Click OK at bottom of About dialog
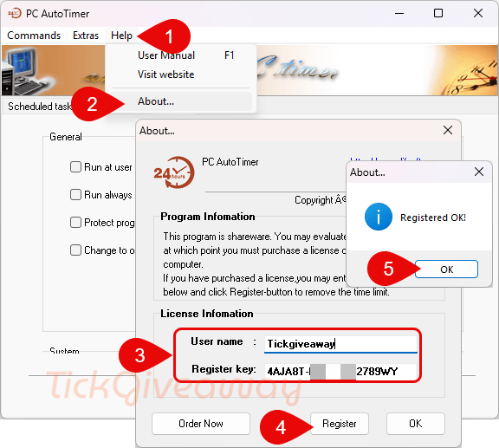Image resolution: width=499 pixels, height=448 pixels. coord(415,424)
